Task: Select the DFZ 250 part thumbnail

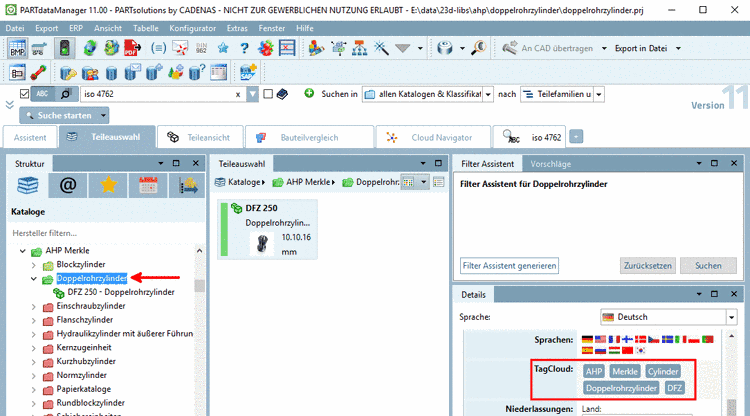Action: tap(267, 230)
